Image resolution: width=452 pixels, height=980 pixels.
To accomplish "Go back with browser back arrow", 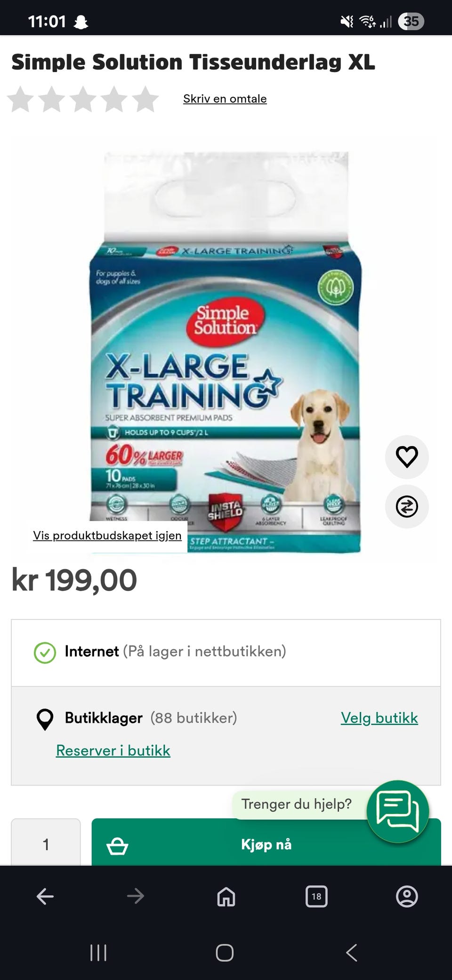I will [45, 896].
